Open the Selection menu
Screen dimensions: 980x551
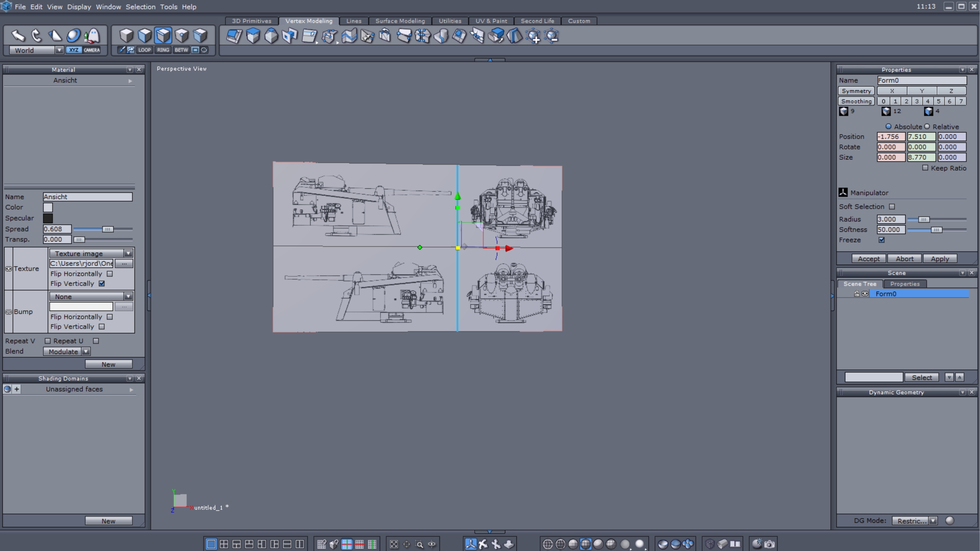coord(140,7)
